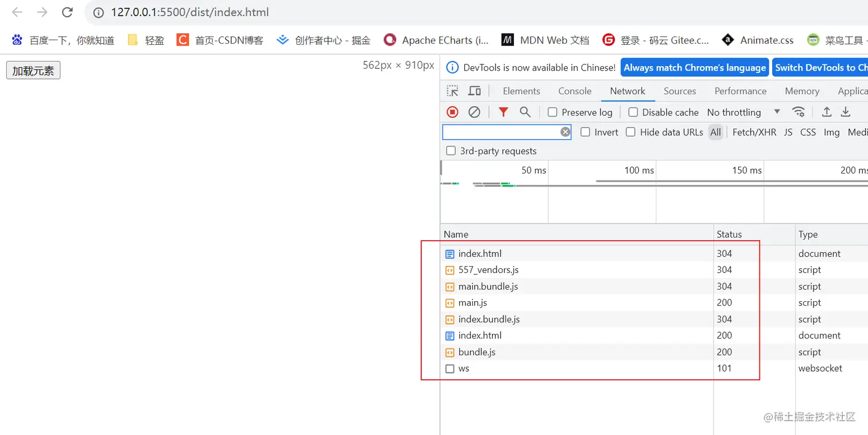
Task: Check the Hide data URLs checkbox
Action: point(630,132)
